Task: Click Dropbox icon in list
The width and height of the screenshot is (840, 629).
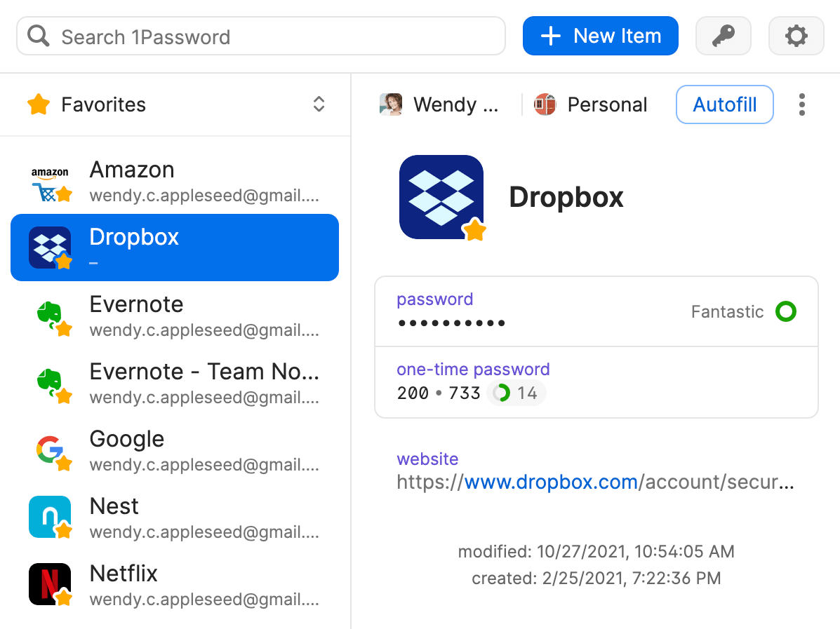Action: [x=50, y=248]
